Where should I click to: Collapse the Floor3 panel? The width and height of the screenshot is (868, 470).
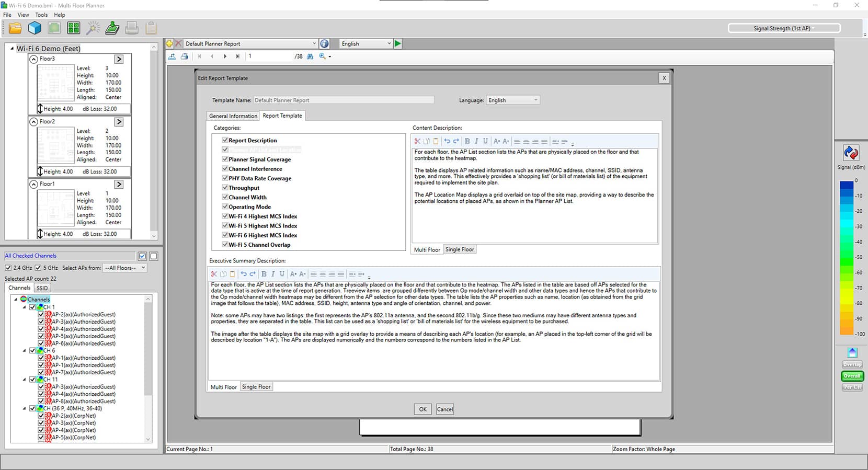tap(33, 59)
